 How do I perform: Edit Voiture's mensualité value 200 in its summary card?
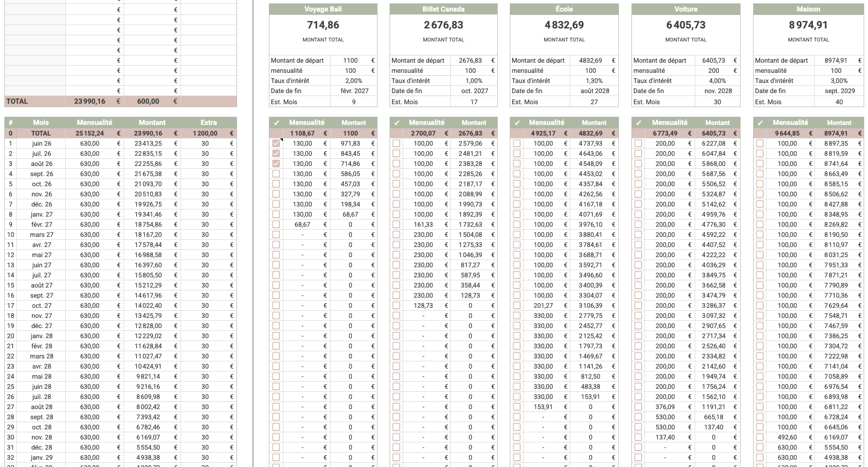[714, 70]
